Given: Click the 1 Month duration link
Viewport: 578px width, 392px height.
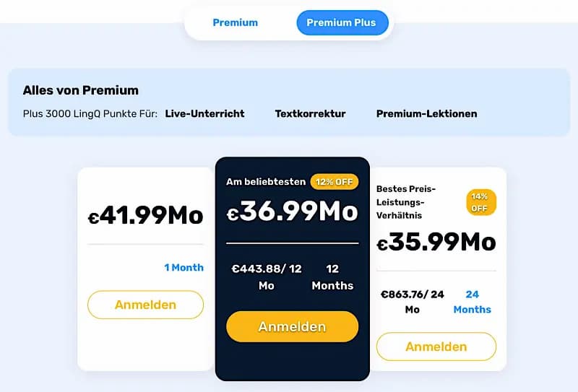Looking at the screenshot, I should click(x=184, y=267).
